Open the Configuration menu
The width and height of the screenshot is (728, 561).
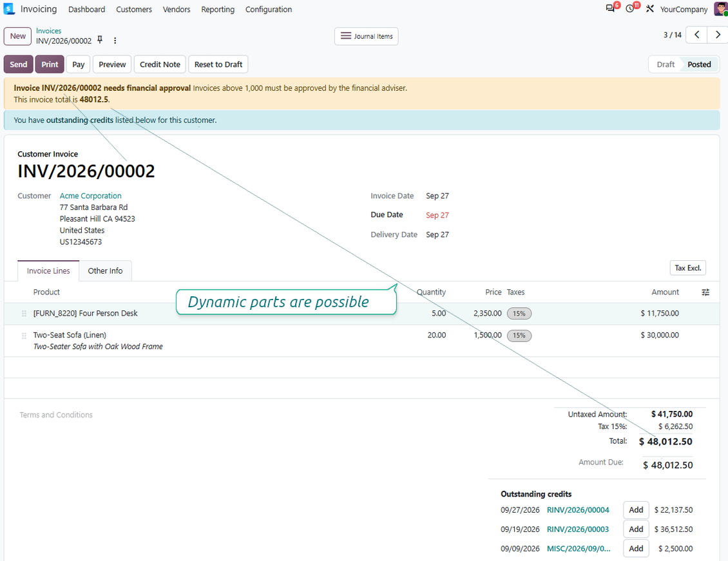pyautogui.click(x=269, y=9)
